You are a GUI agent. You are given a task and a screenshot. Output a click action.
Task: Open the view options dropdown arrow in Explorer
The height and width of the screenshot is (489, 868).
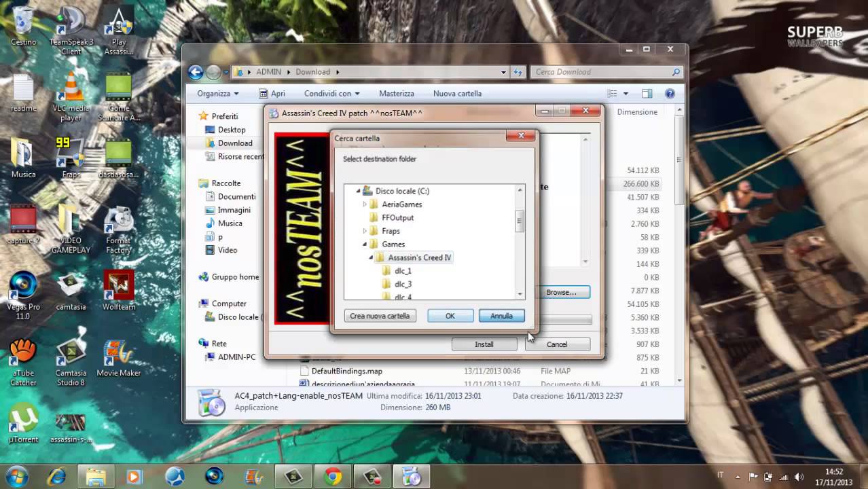pos(626,94)
